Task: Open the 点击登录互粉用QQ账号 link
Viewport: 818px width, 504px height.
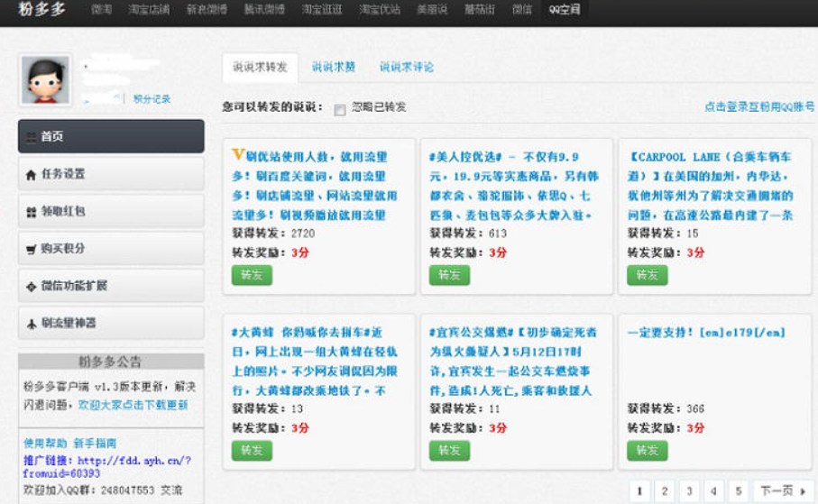Action: click(x=758, y=106)
